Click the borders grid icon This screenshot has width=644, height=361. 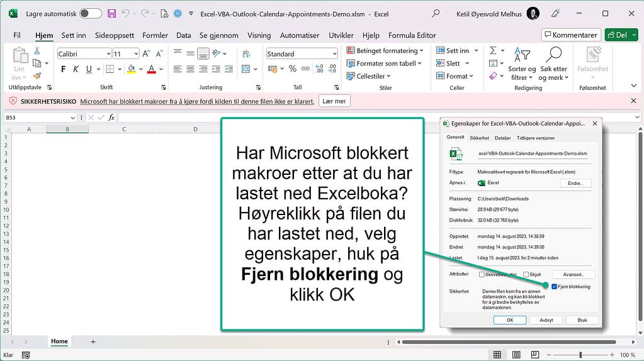tap(110, 69)
